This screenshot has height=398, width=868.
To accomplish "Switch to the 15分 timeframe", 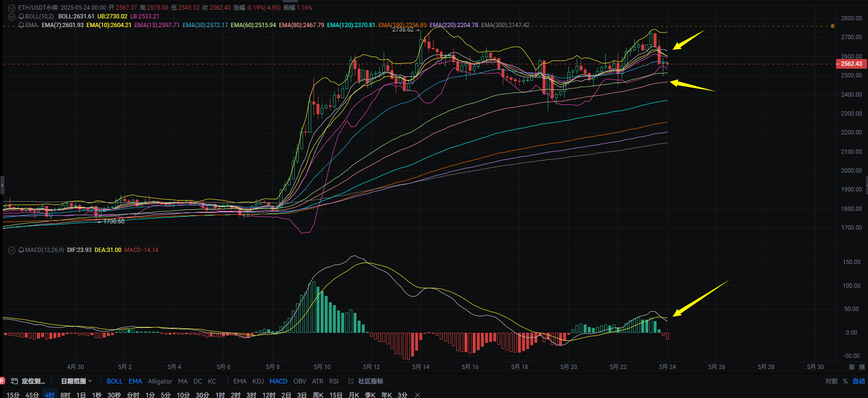I will pyautogui.click(x=13, y=395).
